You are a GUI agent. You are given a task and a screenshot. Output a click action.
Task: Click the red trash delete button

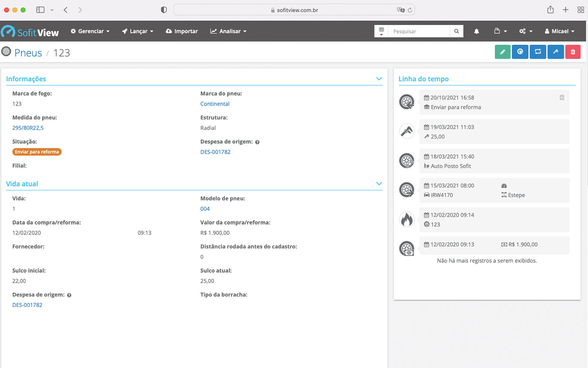(573, 52)
